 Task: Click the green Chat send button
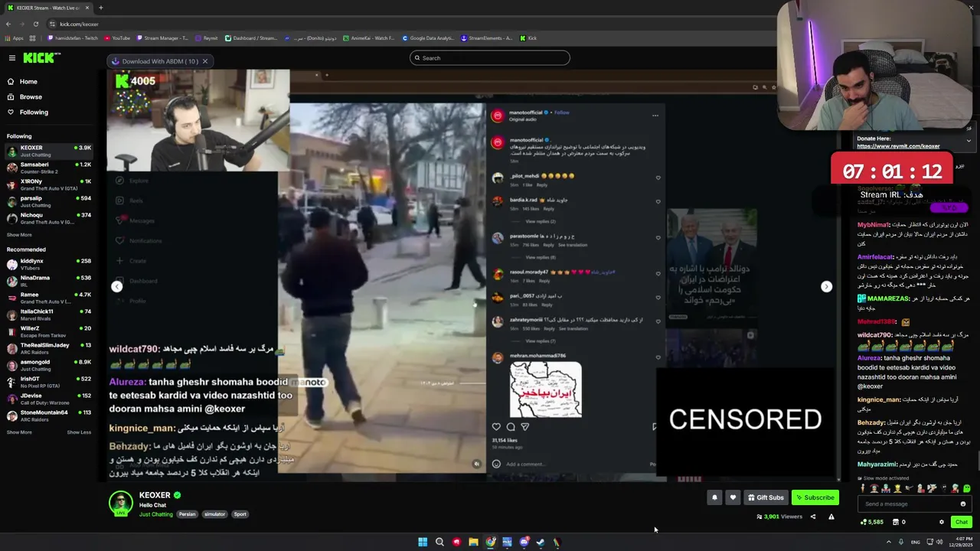tap(962, 522)
